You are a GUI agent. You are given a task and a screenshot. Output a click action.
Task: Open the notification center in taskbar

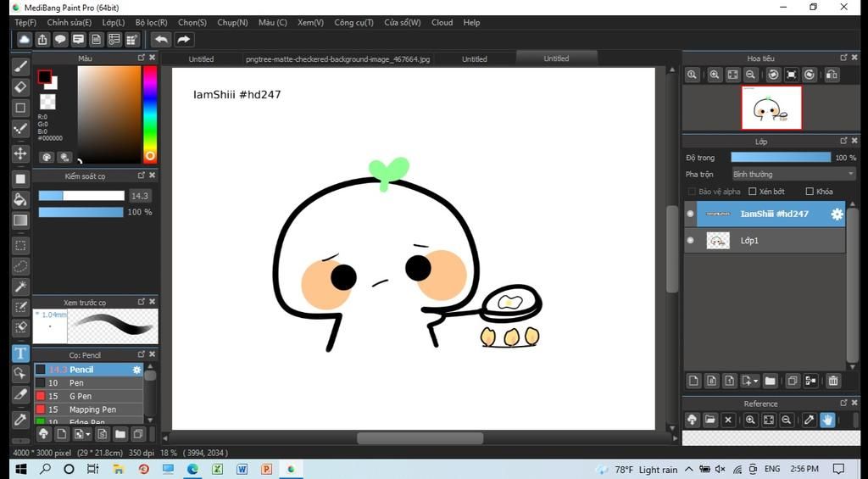tap(838, 469)
